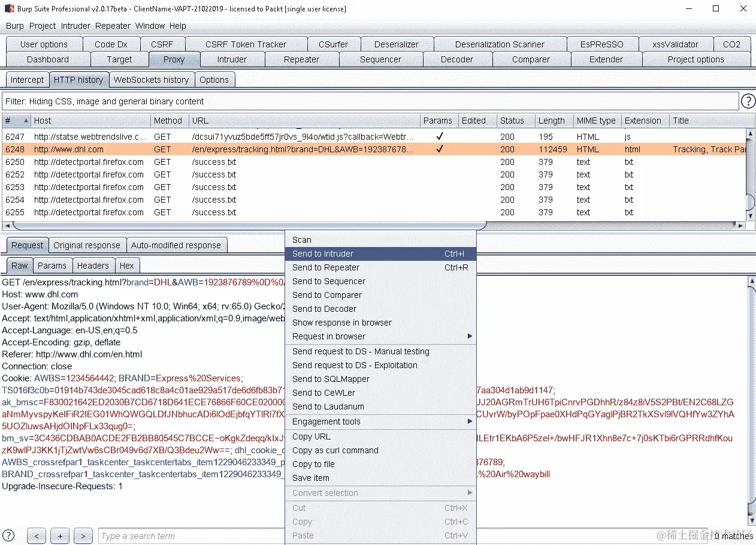Sort history by Host column
This screenshot has width=756, height=545.
coord(91,121)
